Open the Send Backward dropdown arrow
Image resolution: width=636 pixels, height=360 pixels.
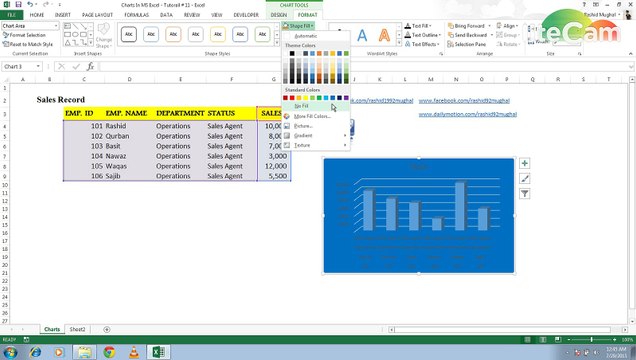[492, 35]
